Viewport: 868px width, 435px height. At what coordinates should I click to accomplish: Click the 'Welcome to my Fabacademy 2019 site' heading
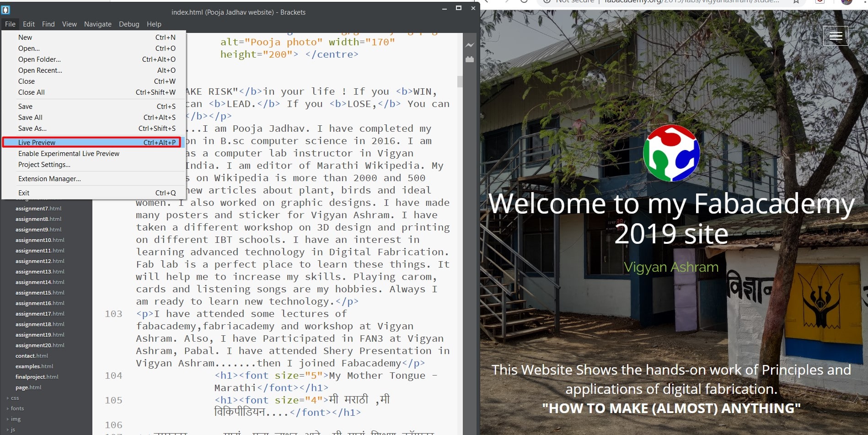[671, 219]
